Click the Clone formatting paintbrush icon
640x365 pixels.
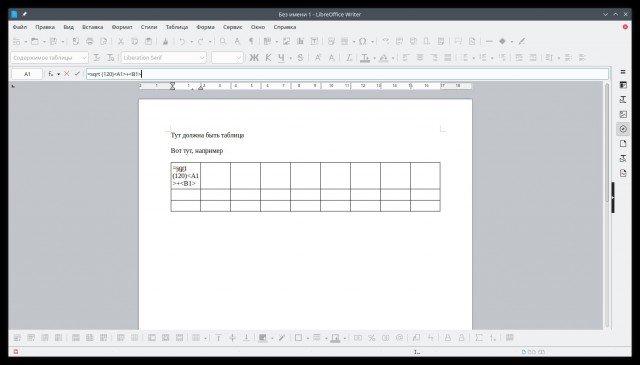coord(165,41)
